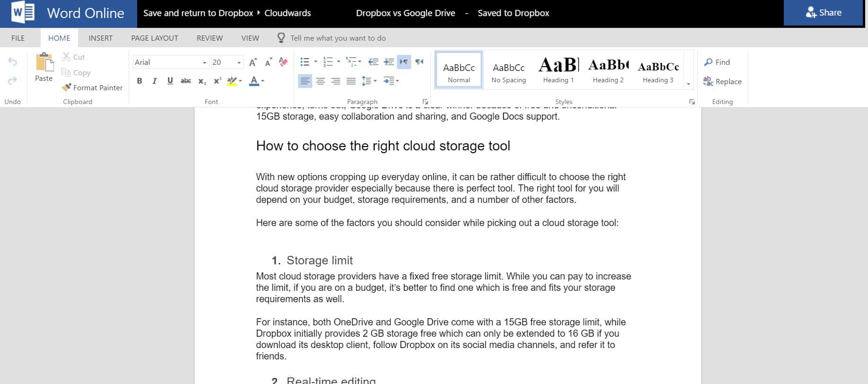Switch to the REVIEW tab
Screen dimensions: 868x384
tap(210, 38)
